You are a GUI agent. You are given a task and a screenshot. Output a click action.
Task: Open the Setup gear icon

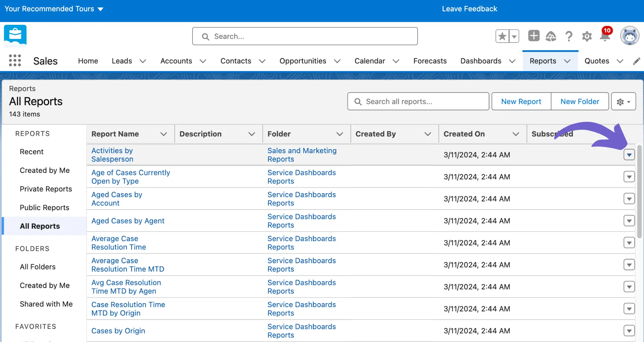[x=587, y=36]
